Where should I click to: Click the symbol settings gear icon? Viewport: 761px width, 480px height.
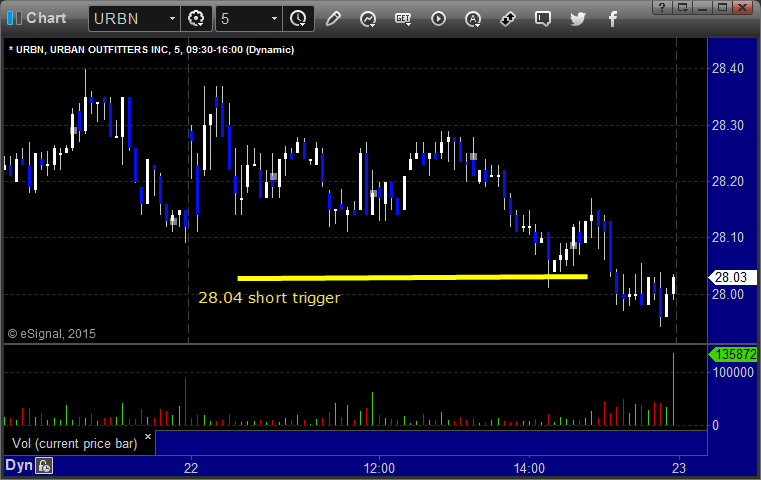(196, 19)
